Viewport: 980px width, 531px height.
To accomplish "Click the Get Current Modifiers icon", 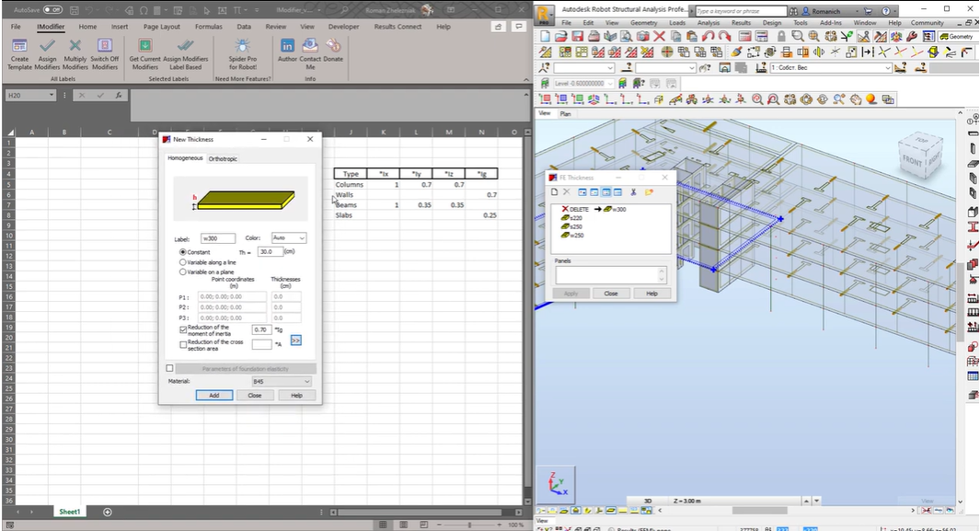I will click(144, 47).
